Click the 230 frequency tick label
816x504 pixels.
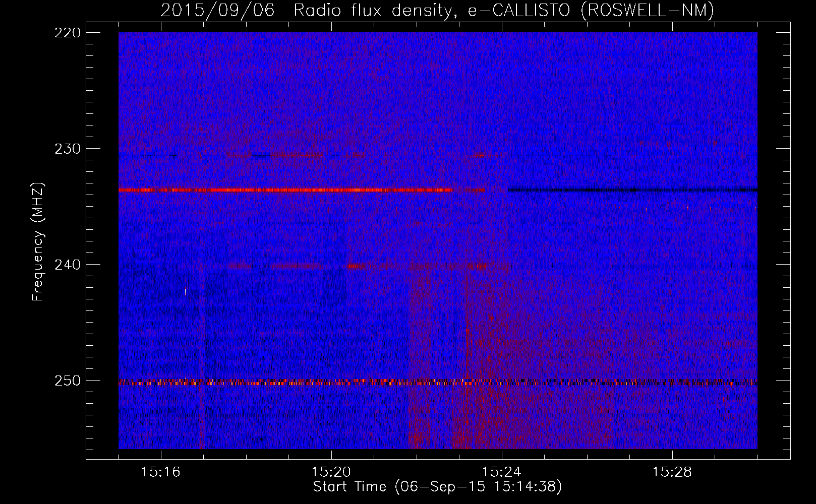67,149
